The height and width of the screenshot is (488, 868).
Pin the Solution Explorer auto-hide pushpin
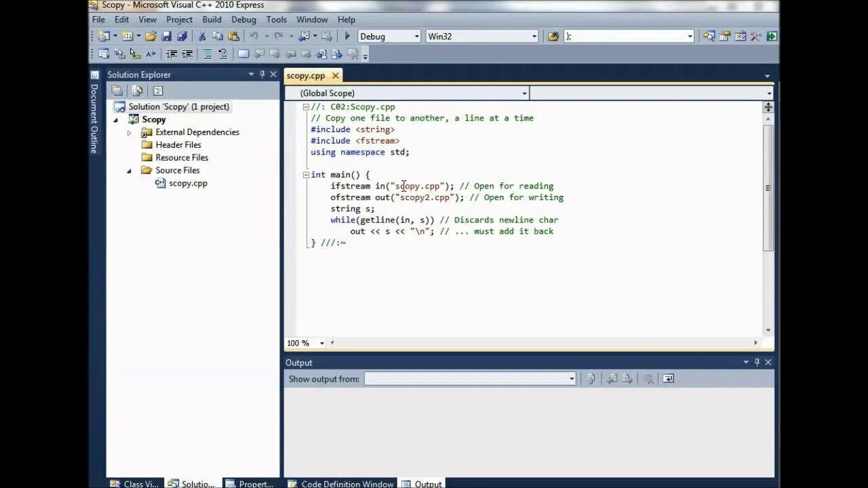click(x=262, y=75)
